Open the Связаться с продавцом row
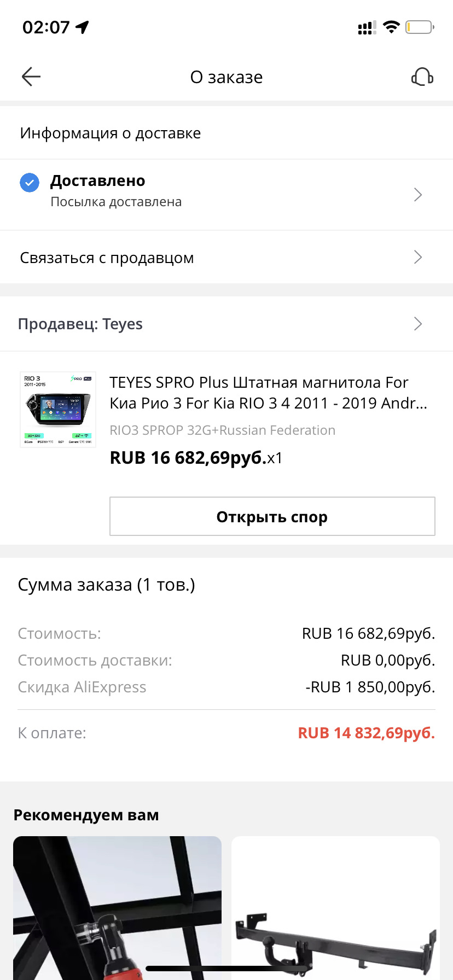Viewport: 453px width, 980px height. (164, 258)
